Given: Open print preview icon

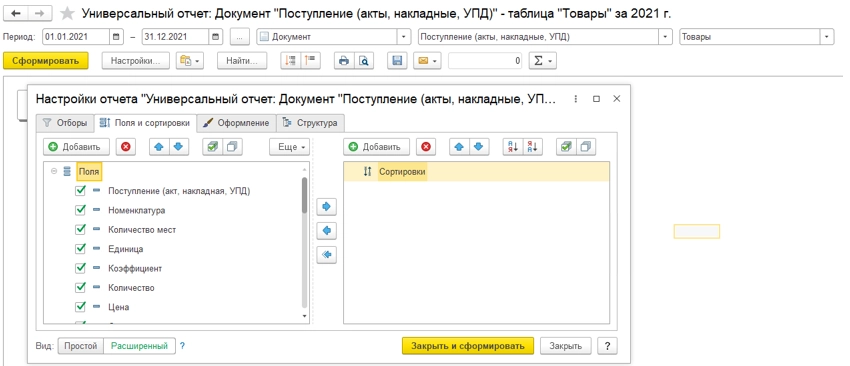Looking at the screenshot, I should [364, 61].
